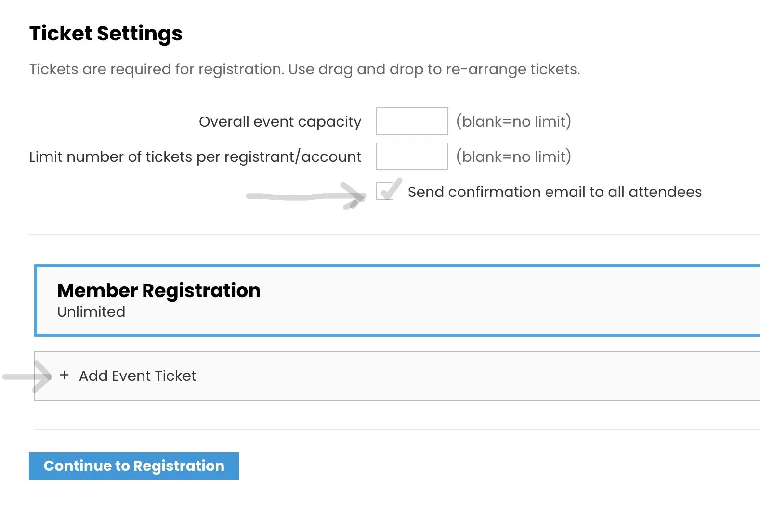760x532 pixels.
Task: Click empty space right of Add Event Ticket row
Action: pos(482,376)
